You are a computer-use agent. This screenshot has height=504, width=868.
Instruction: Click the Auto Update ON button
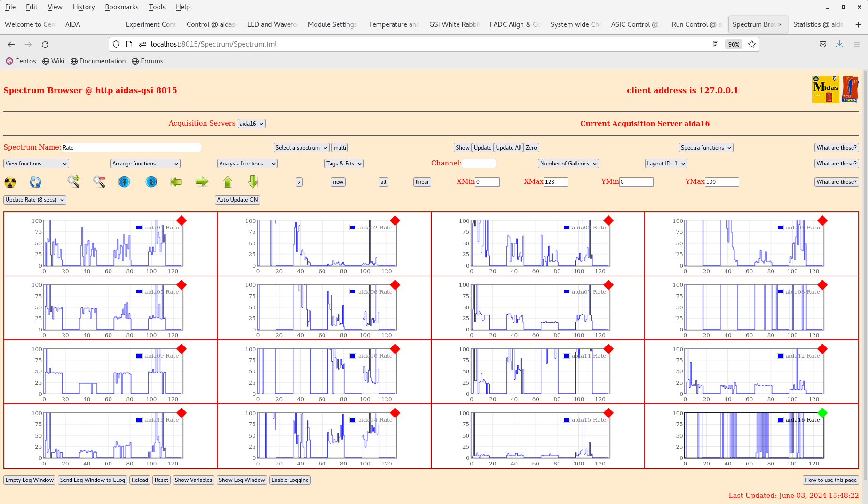click(237, 200)
